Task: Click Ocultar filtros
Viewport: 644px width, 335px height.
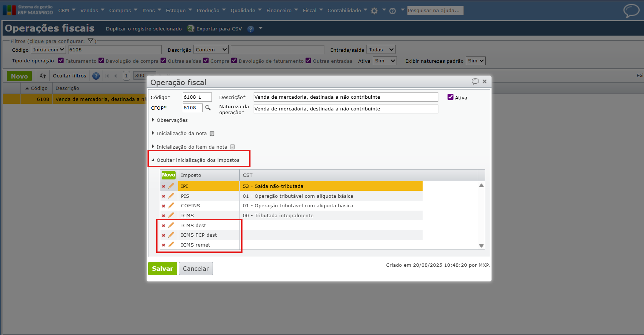Action: pyautogui.click(x=69, y=76)
